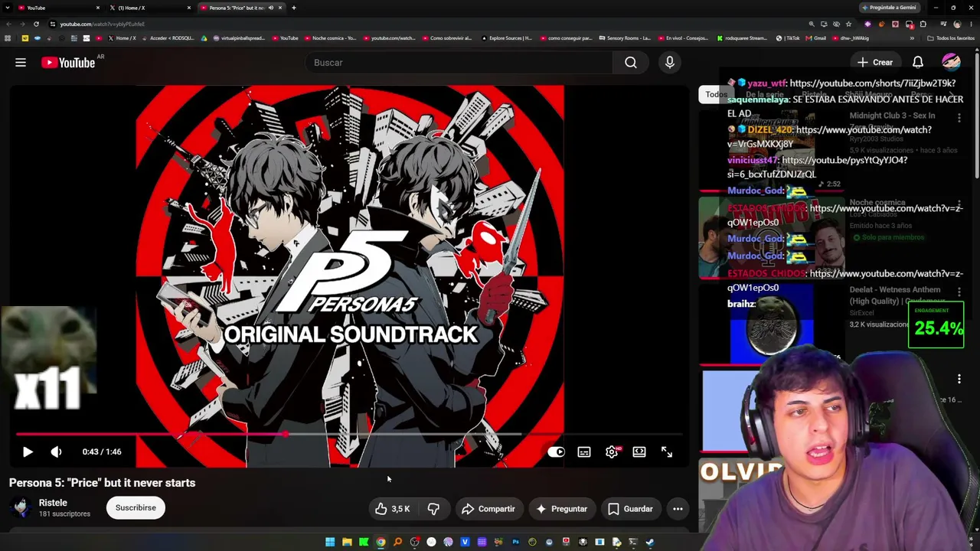Subscribe to Ristele with Suscribirse button
This screenshot has height=551, width=980.
[136, 507]
